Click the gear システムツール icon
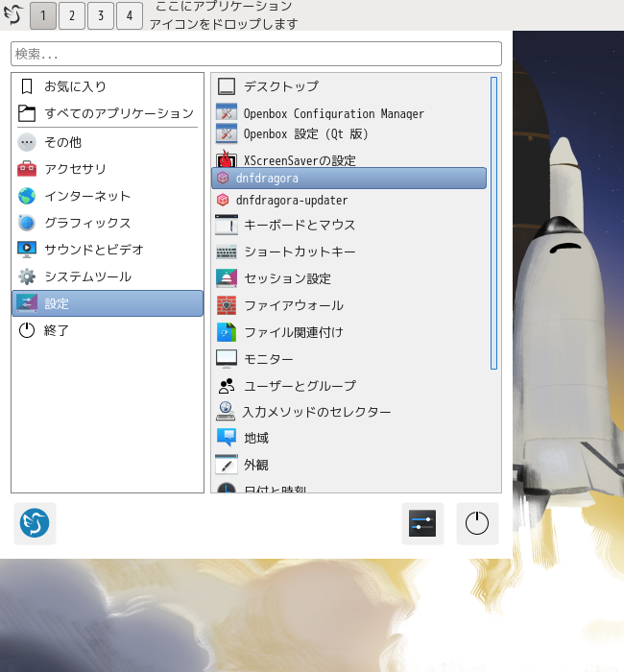 (27, 276)
